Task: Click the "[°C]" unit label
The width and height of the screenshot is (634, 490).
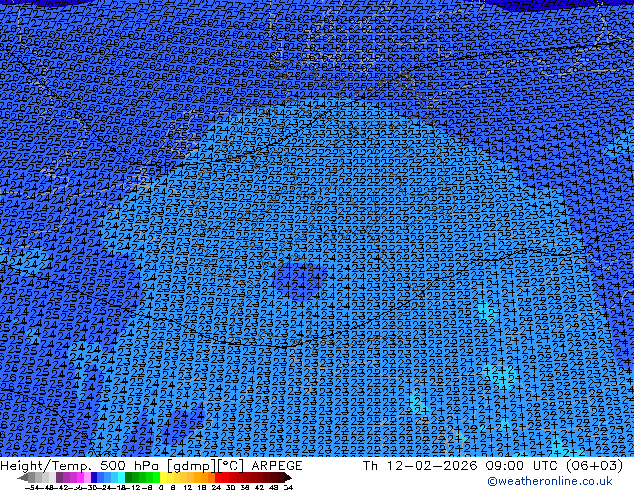Action: point(231,466)
